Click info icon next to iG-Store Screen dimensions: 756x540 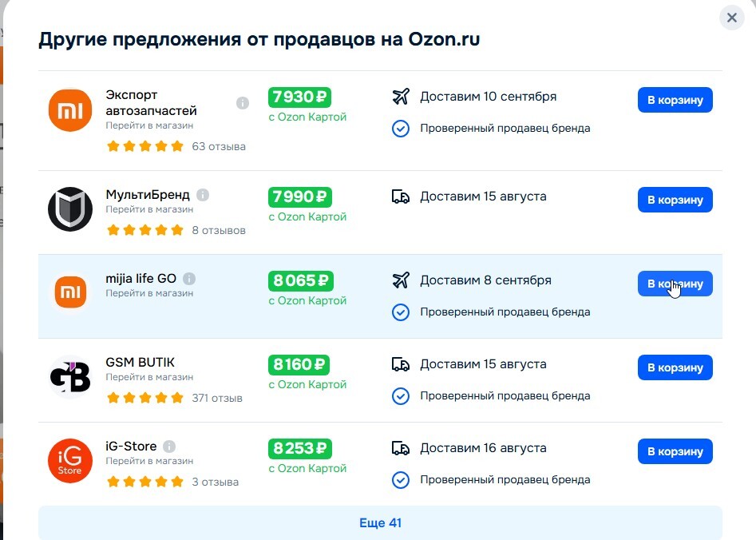click(169, 447)
